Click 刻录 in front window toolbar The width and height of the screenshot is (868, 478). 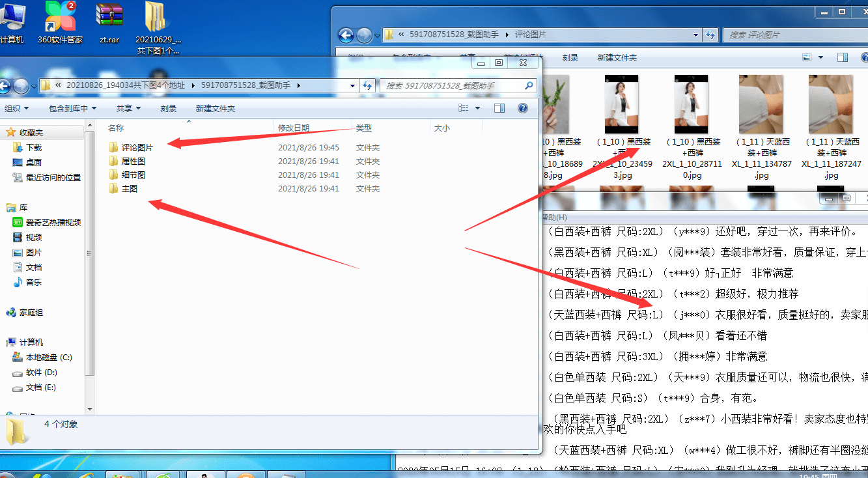[169, 109]
